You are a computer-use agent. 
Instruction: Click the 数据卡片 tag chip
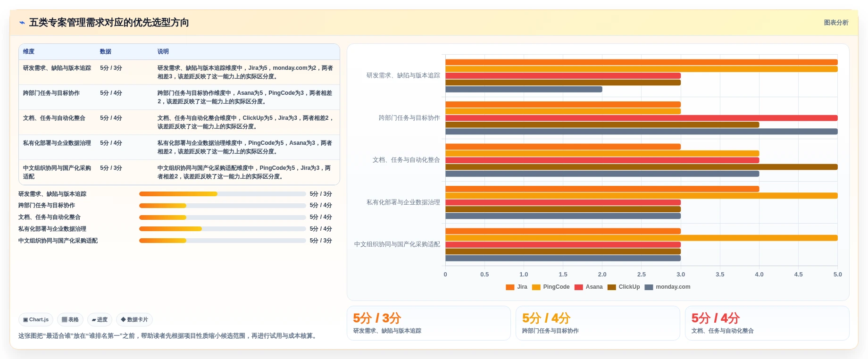point(134,319)
